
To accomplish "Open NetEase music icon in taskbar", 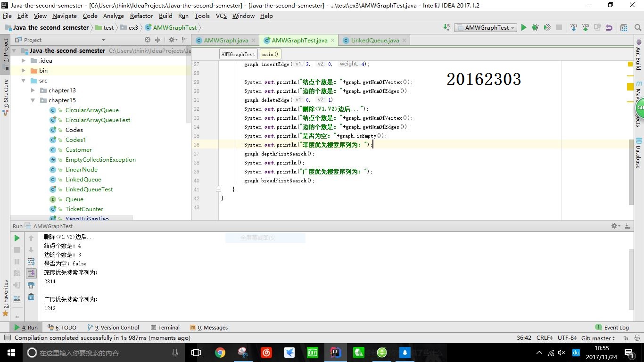I will coord(266,353).
